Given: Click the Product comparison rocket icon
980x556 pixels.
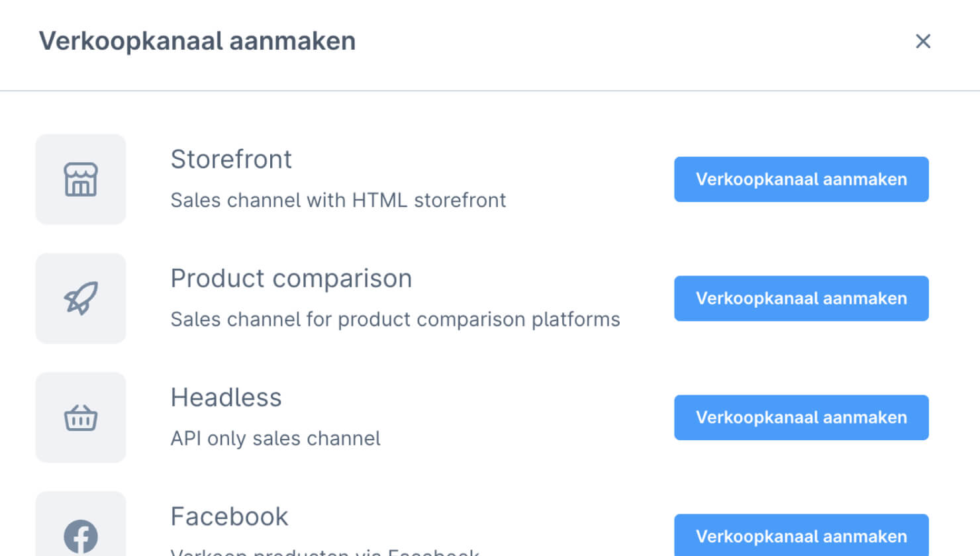Looking at the screenshot, I should tap(81, 299).
